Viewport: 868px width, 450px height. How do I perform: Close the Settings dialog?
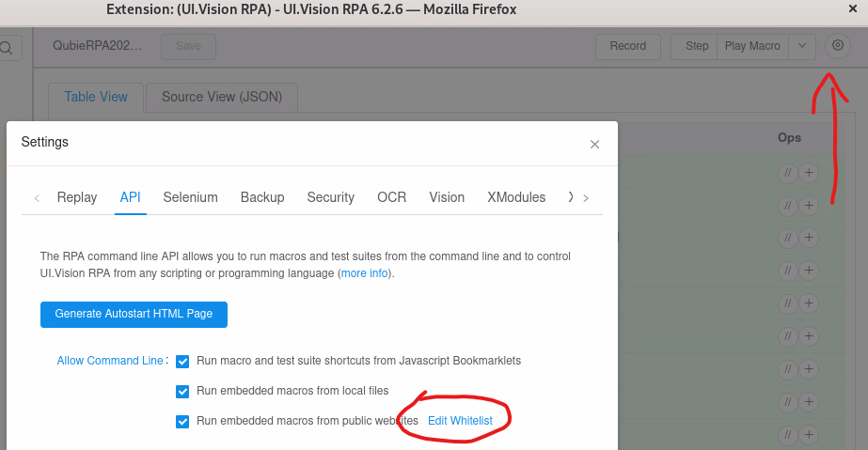(x=594, y=145)
